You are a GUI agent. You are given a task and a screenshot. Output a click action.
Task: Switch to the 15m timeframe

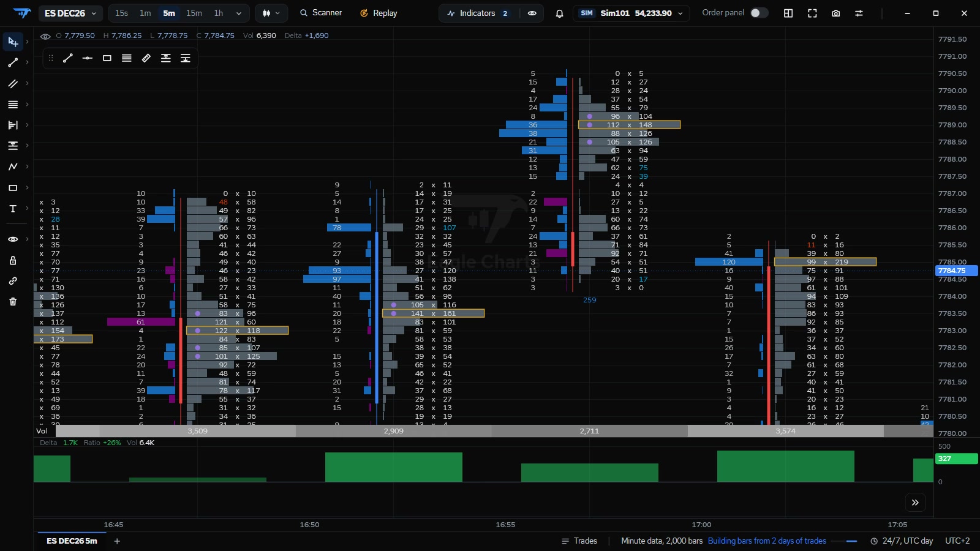pos(194,13)
